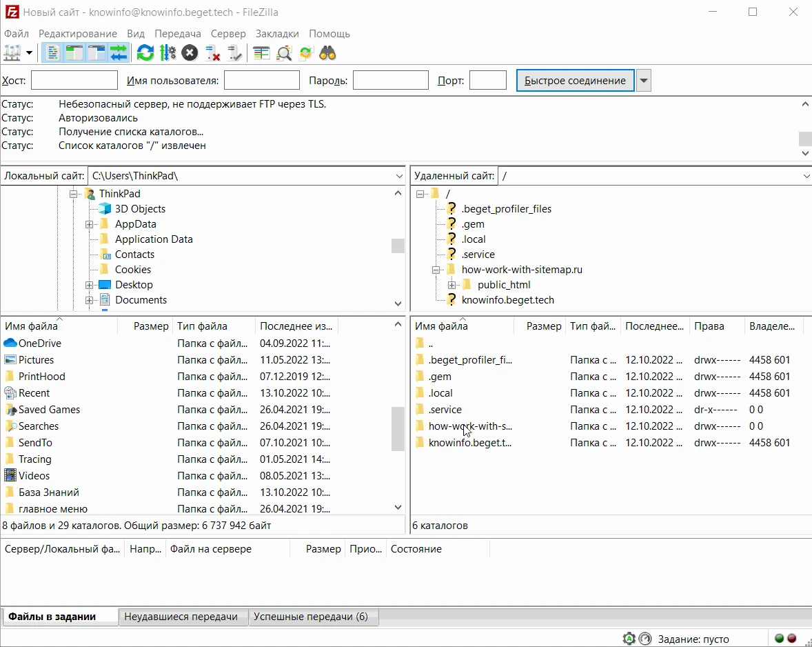Open the Сервер menu

[x=228, y=33]
